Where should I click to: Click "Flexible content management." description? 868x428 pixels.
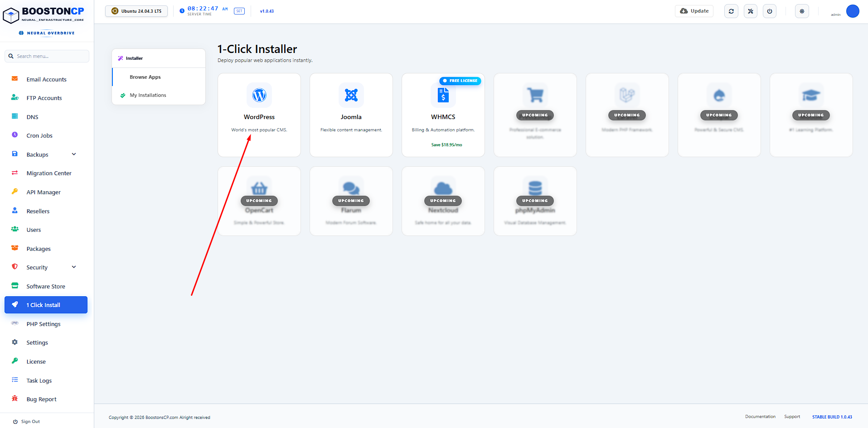click(x=351, y=130)
